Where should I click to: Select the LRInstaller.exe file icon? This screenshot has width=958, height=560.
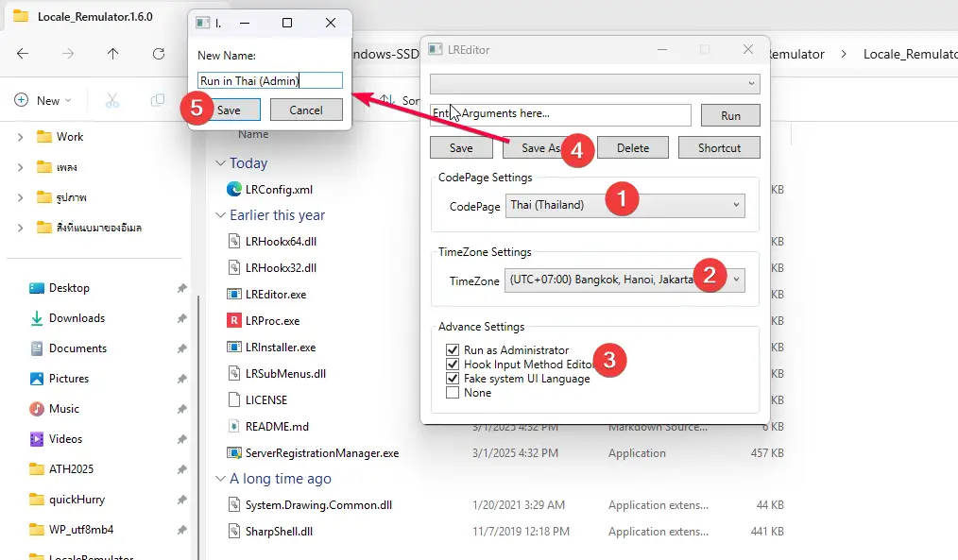coord(234,347)
